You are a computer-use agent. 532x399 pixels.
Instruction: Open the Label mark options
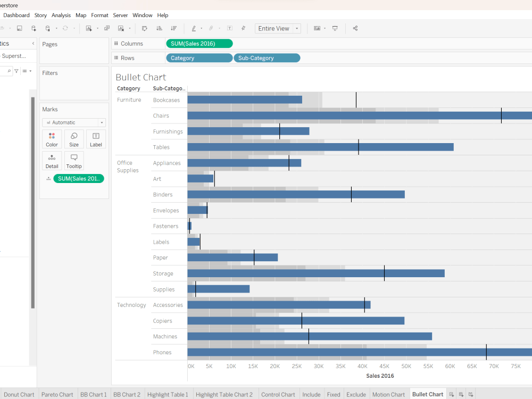95,139
